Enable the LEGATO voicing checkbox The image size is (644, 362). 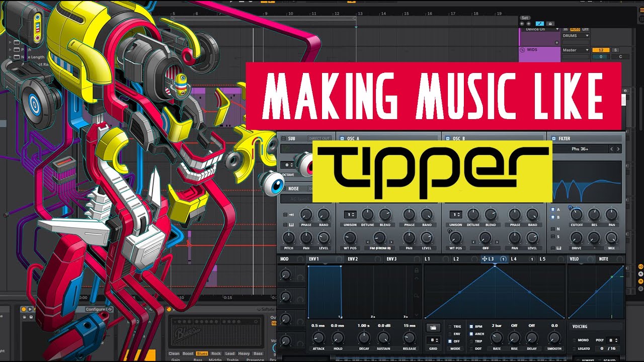(575, 348)
